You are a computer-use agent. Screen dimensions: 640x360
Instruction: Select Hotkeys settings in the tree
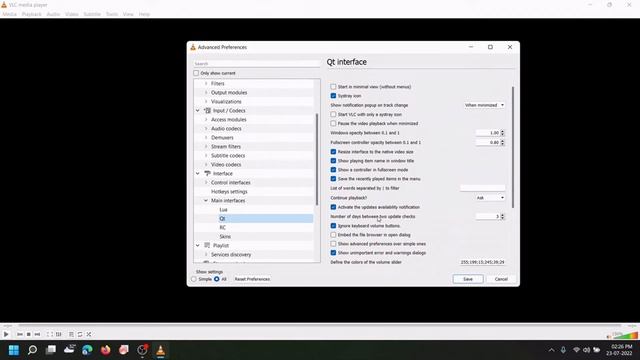click(x=229, y=191)
